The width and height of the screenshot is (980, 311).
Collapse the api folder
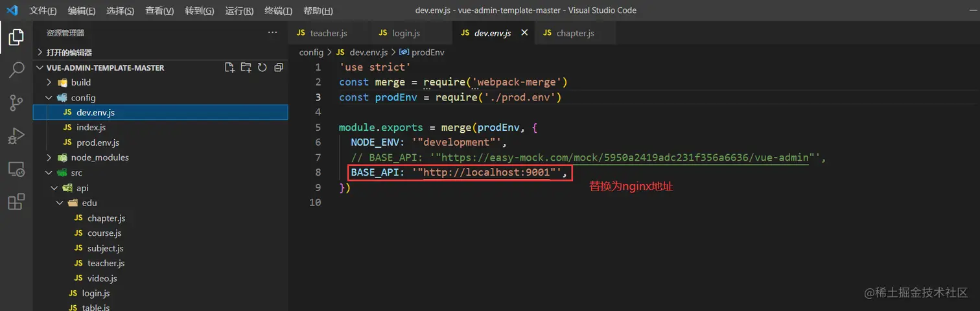tap(82, 188)
